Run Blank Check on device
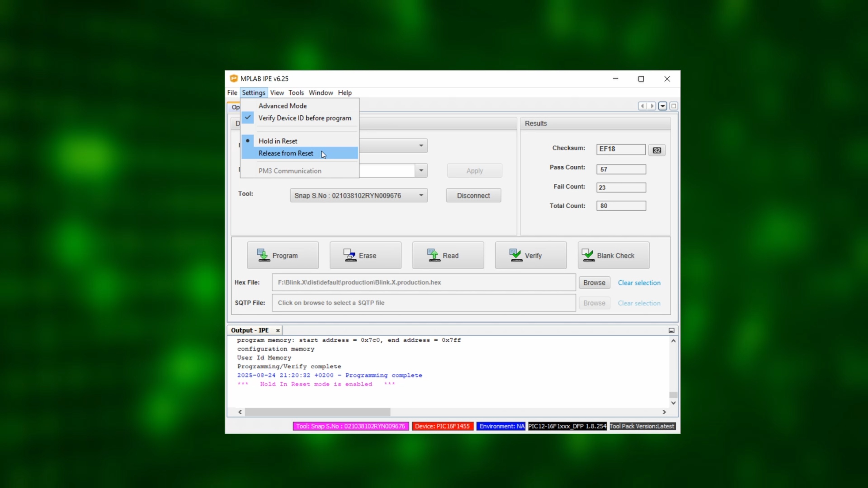The image size is (868, 488). pos(613,255)
